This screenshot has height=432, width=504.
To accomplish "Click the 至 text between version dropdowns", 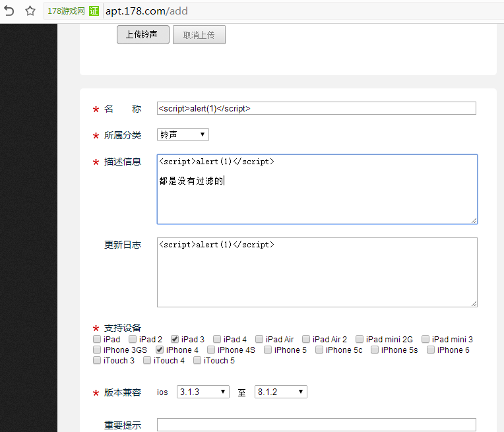I will 241,392.
